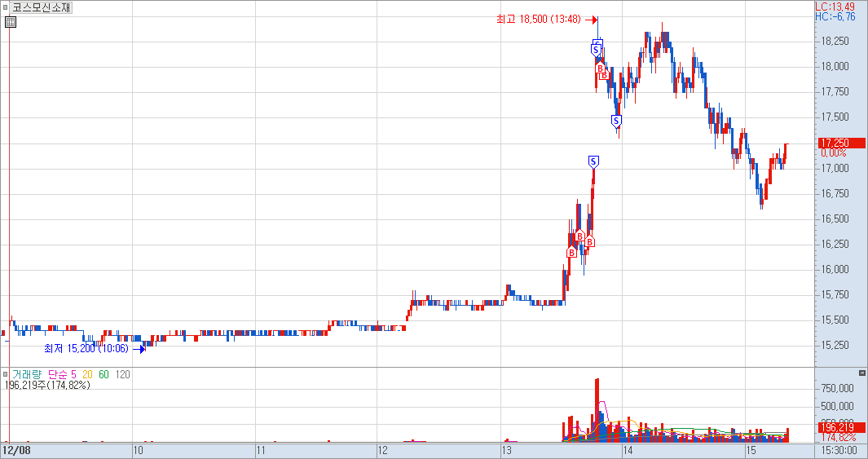The height and width of the screenshot is (459, 868).
Task: Click hour 11 on the time axis
Action: (262, 451)
